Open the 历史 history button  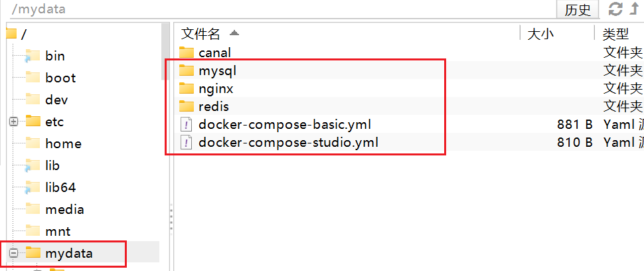(578, 10)
